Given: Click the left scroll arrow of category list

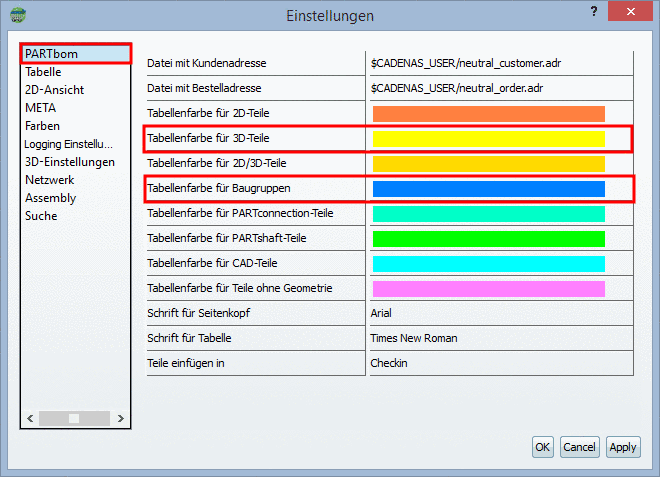Looking at the screenshot, I should click(x=30, y=418).
